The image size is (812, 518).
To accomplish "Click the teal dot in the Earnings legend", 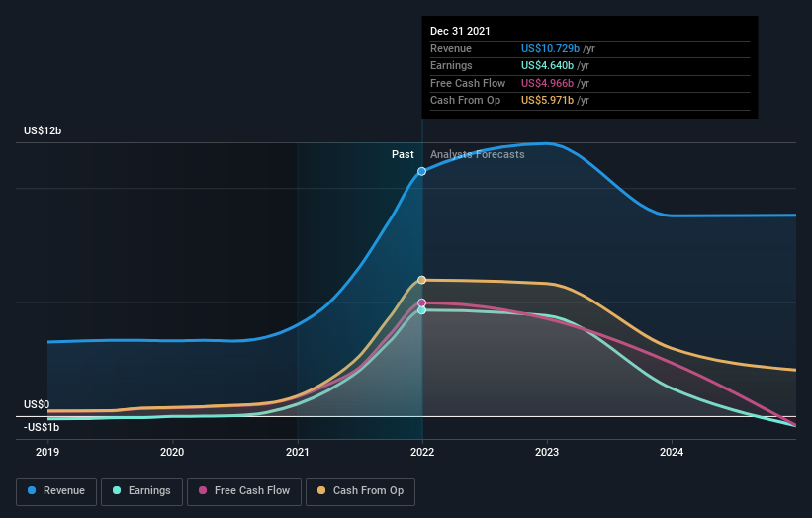I will [x=118, y=490].
